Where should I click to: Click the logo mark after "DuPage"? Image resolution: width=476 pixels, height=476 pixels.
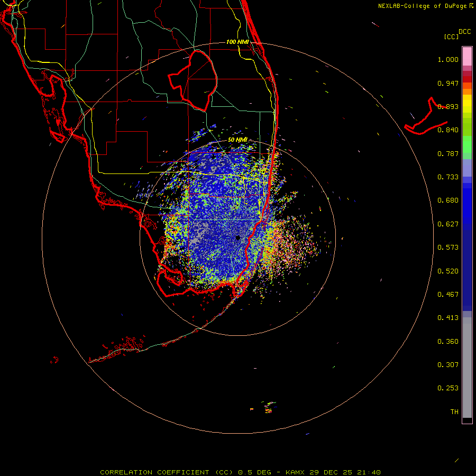pos(471,6)
